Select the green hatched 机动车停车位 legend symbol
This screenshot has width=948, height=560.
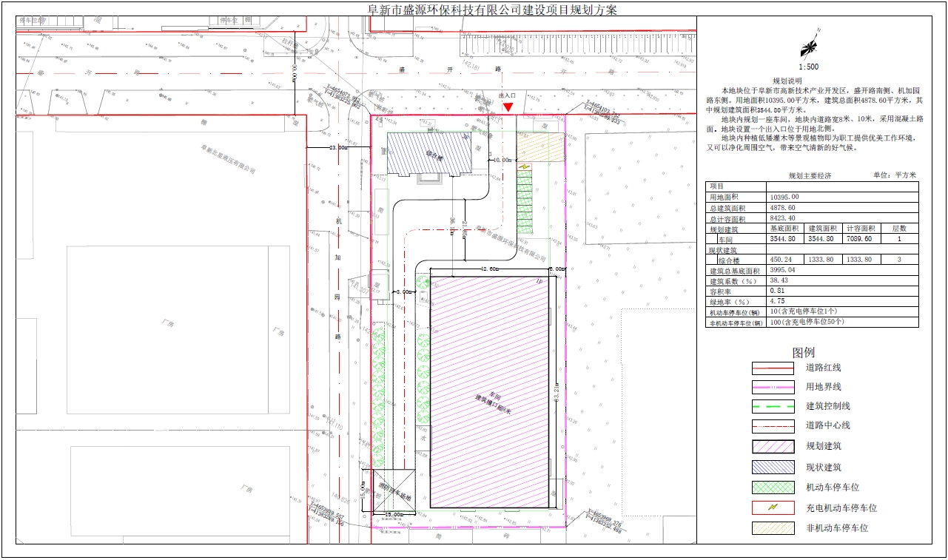pyautogui.click(x=773, y=488)
